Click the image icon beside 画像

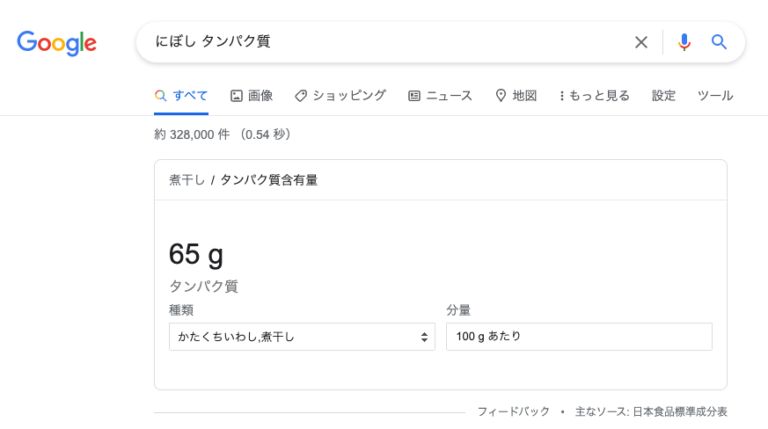point(236,96)
